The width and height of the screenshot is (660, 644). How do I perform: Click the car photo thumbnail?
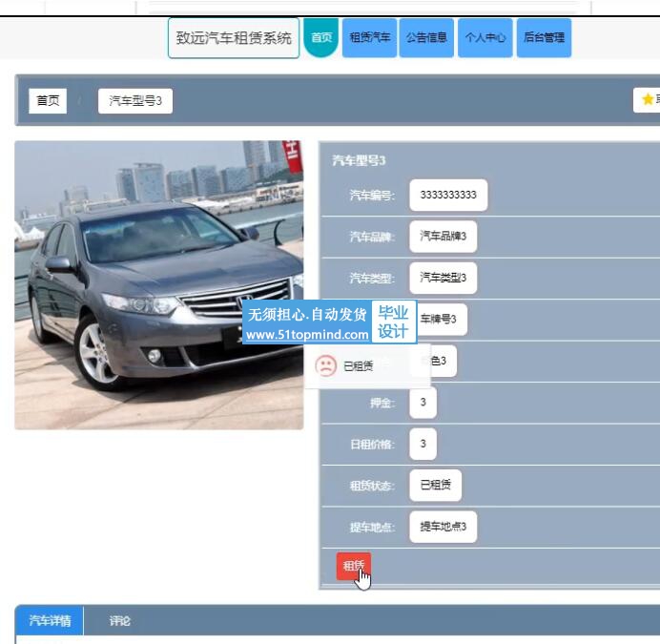[159, 285]
